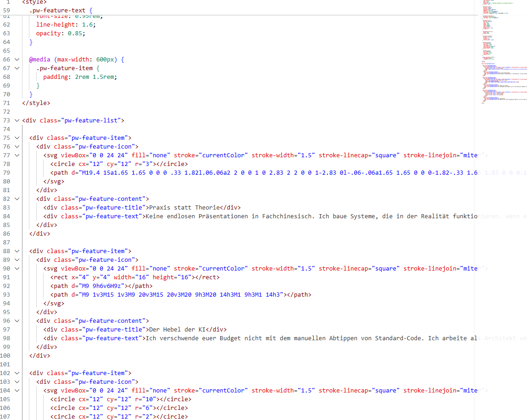This screenshot has width=527, height=420.
Task: Collapse the @media block on line 66
Action: 17,60
